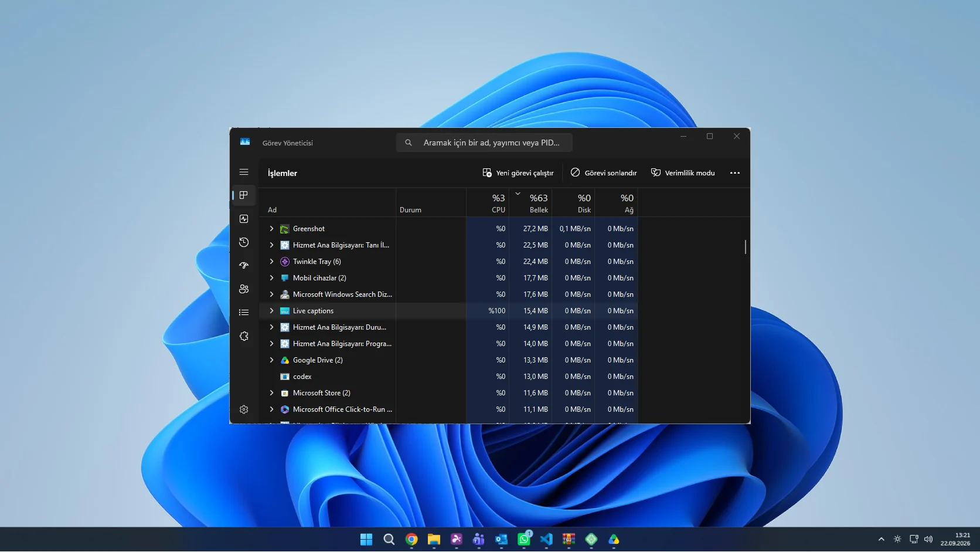The image size is (980, 552).
Task: Sort by the CPU column header
Action: pos(488,203)
